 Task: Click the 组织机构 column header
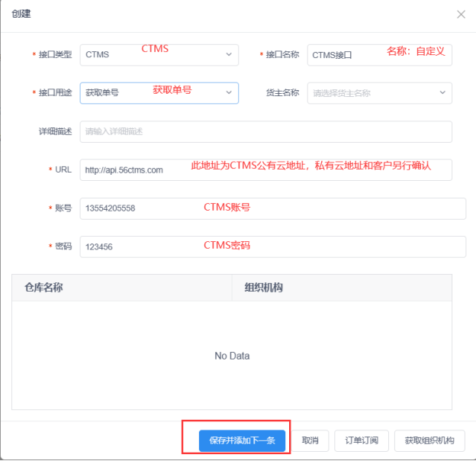click(342, 288)
